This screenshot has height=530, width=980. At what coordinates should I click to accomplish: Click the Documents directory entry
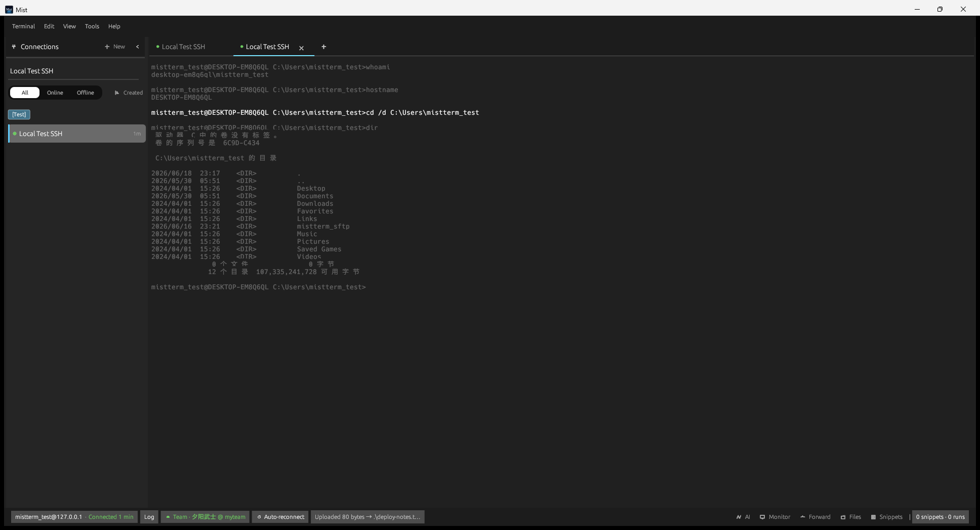(x=315, y=196)
